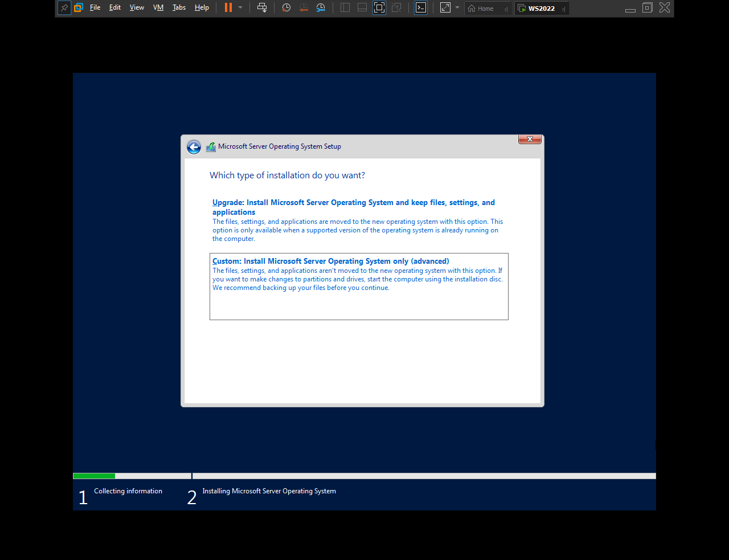Viewport: 729px width, 560px height.
Task: Show or hide the library sidebar
Action: (345, 8)
